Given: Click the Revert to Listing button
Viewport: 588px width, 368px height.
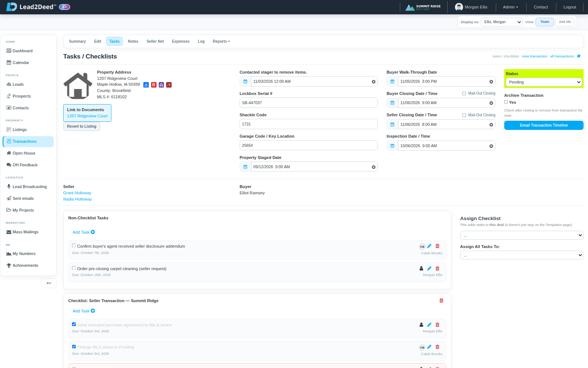Looking at the screenshot, I should tap(82, 126).
